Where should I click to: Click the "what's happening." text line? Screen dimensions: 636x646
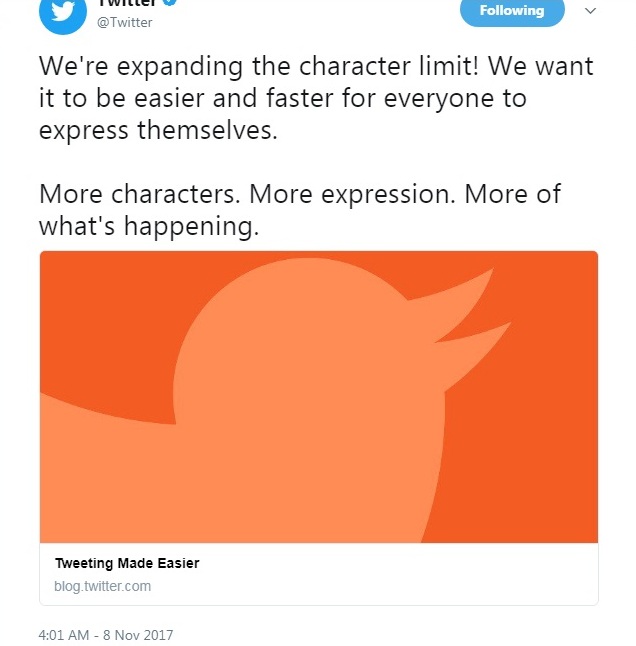tap(148, 226)
